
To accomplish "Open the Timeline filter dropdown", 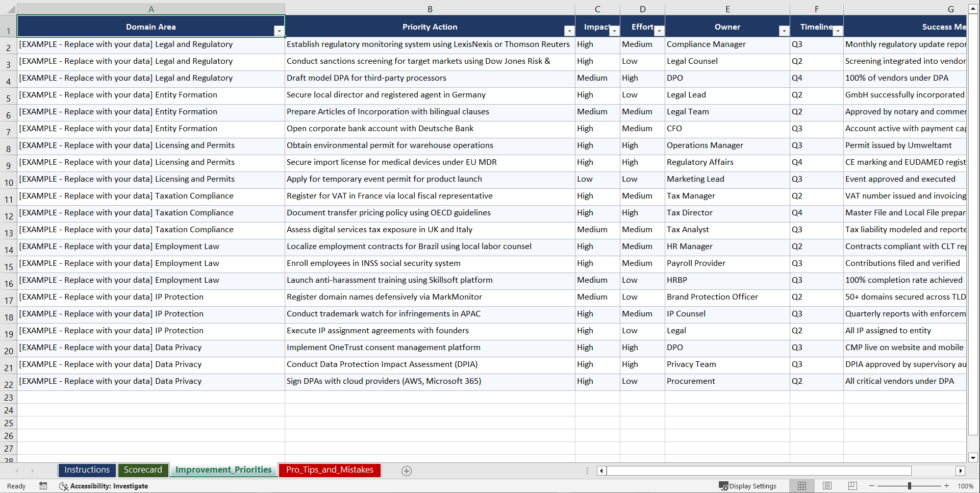I will pyautogui.click(x=837, y=31).
